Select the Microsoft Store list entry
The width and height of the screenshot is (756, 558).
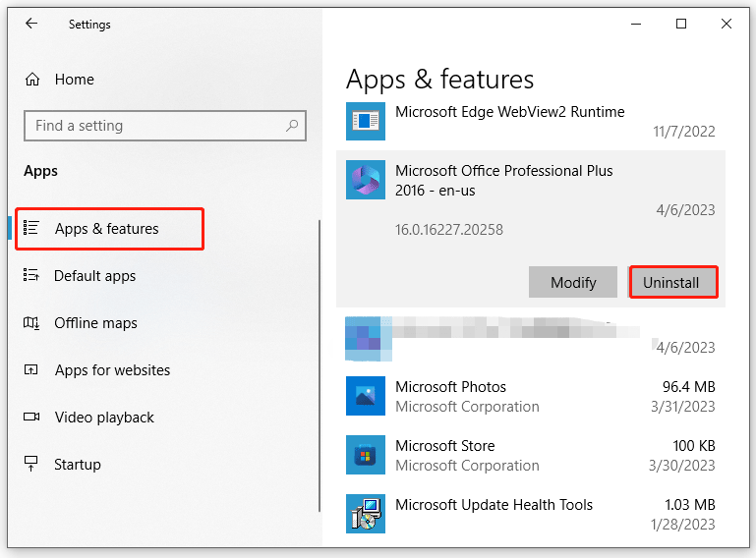(531, 455)
